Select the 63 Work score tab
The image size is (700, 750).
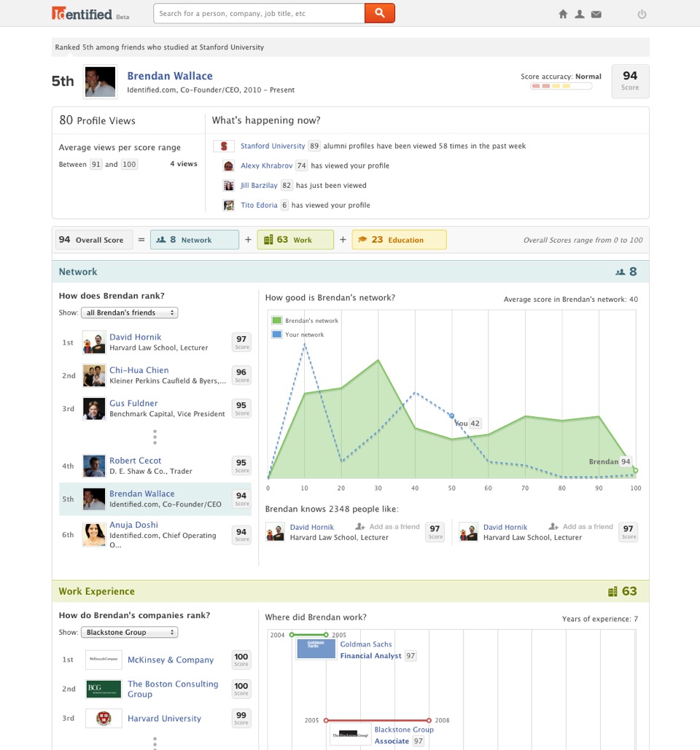pos(295,240)
